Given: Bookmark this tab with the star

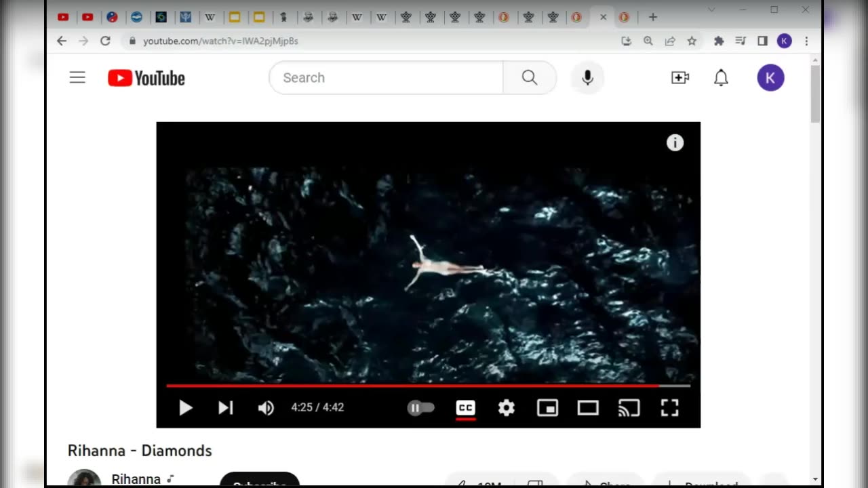Looking at the screenshot, I should [x=692, y=41].
